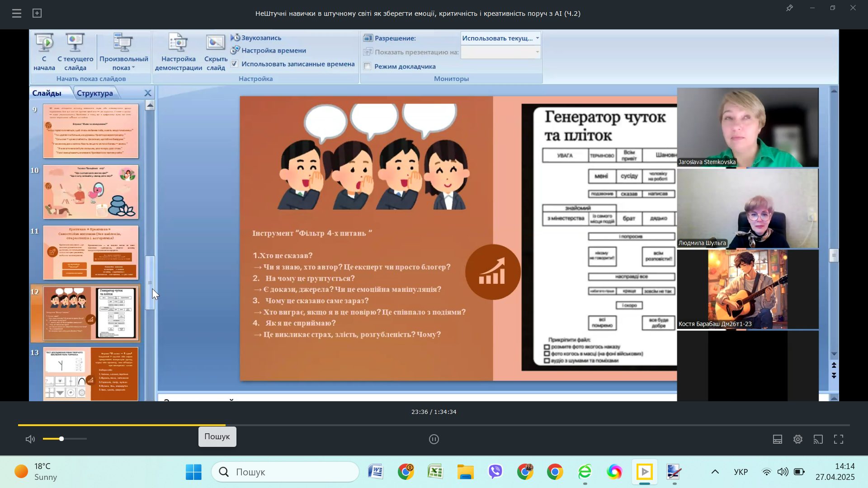Viewport: 868px width, 488px height.
Task: Enter fullscreen mode in player
Action: pyautogui.click(x=838, y=439)
